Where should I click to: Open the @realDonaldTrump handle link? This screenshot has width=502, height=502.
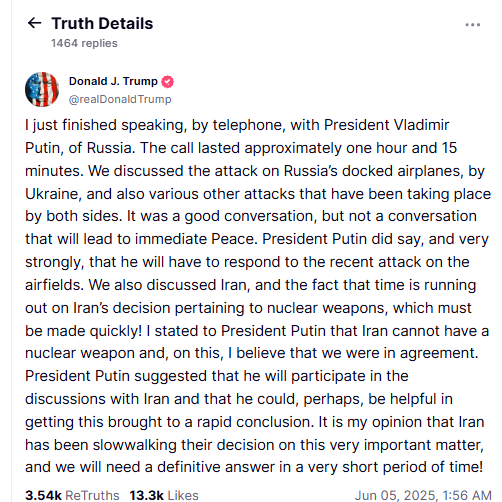point(120,99)
